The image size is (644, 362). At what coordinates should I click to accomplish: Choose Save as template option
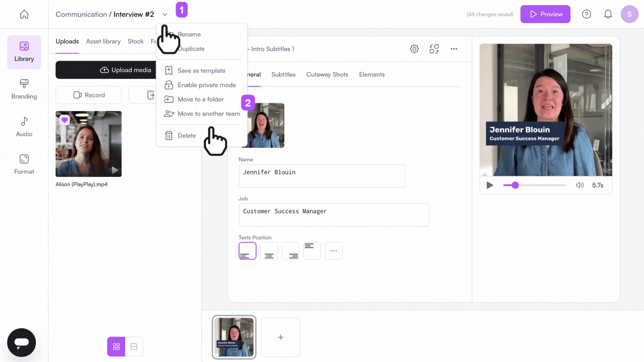(202, 71)
